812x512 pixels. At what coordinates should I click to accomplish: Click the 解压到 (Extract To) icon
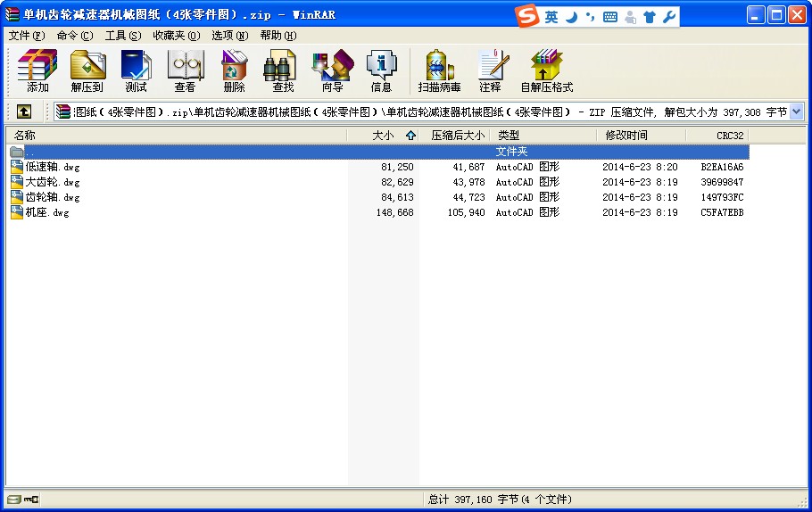(87, 71)
